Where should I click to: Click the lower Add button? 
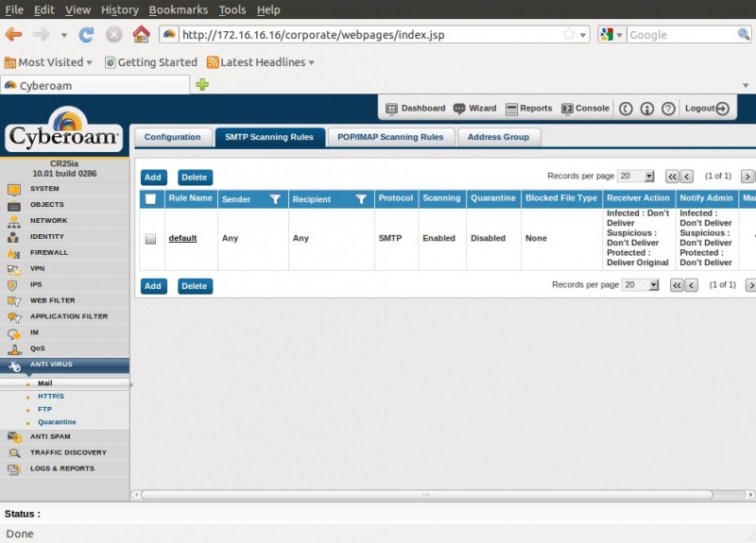click(x=153, y=286)
